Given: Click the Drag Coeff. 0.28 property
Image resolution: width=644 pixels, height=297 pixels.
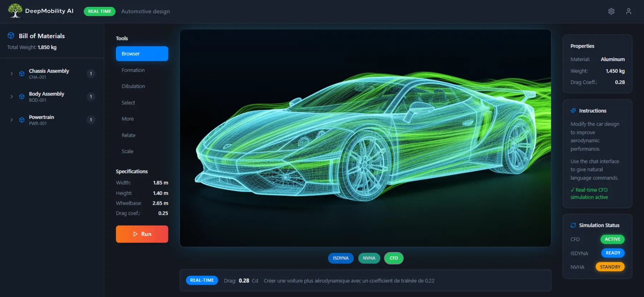Looking at the screenshot, I should (x=597, y=82).
